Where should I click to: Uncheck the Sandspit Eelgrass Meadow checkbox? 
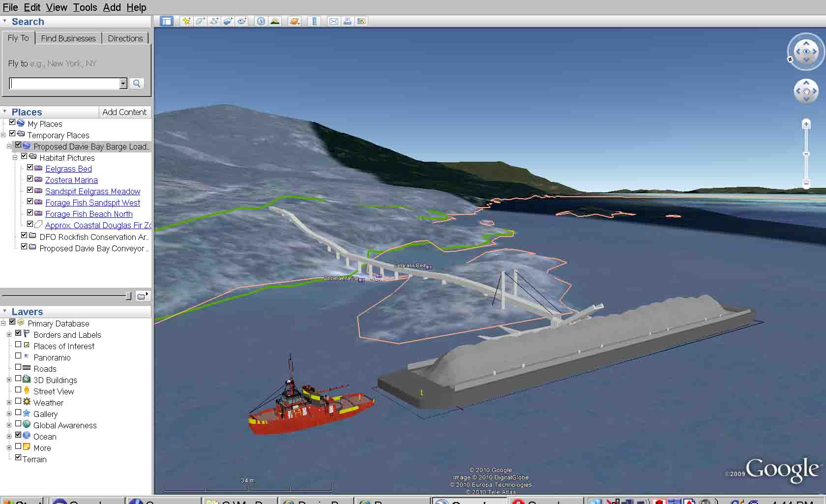(30, 190)
